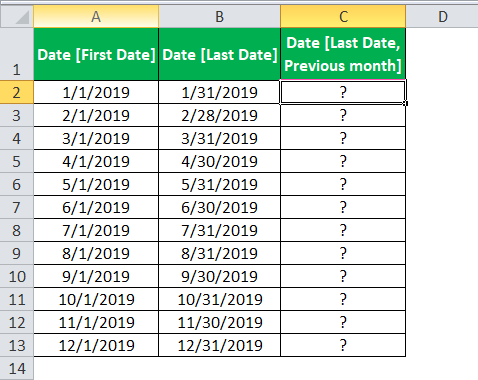Click Date [Last Date, Previous month] header
The image size is (478, 380).
(343, 54)
